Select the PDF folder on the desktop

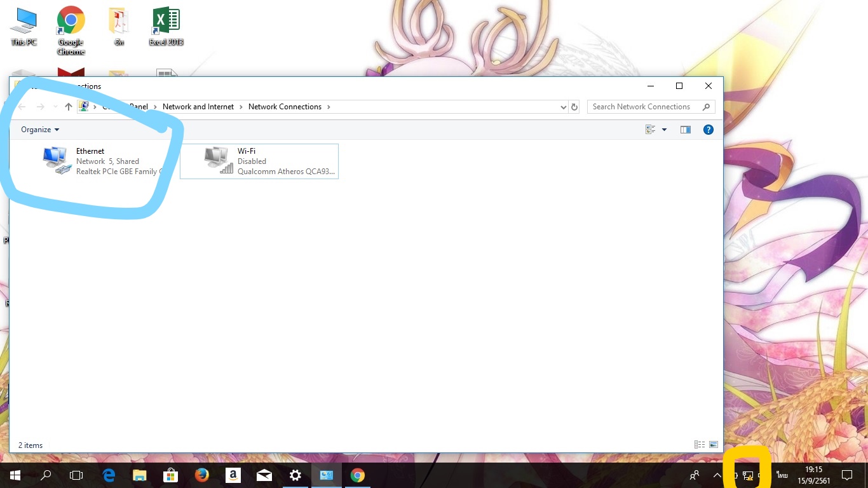coord(119,27)
